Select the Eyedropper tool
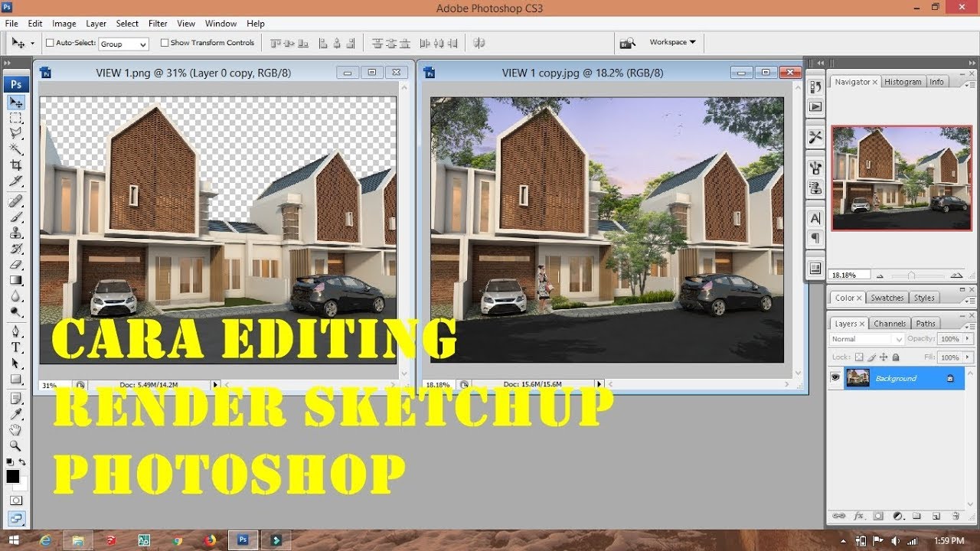The width and height of the screenshot is (980, 551). pos(16,414)
